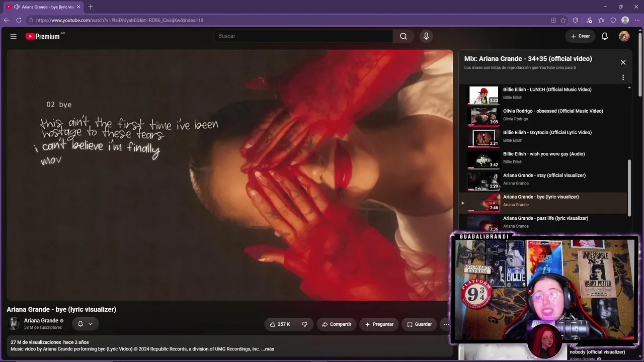The height and width of the screenshot is (362, 644).
Task: Click the 58 M de suscriptores text
Action: 43,327
